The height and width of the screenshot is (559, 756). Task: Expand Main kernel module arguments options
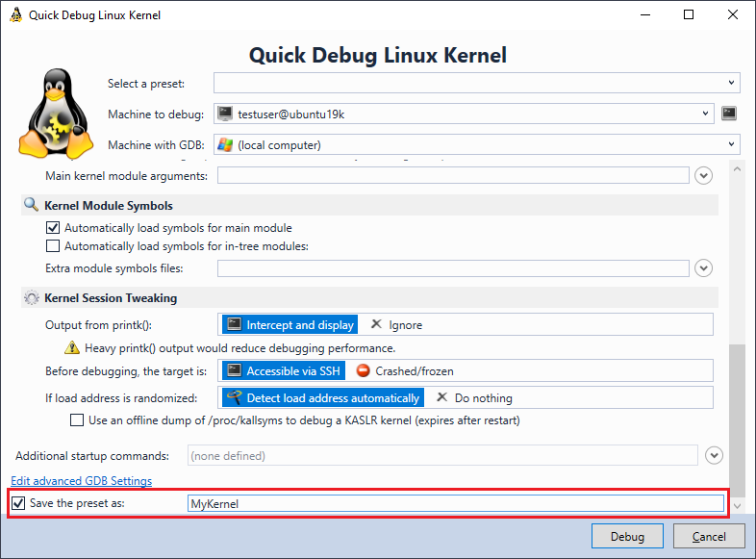pyautogui.click(x=703, y=175)
